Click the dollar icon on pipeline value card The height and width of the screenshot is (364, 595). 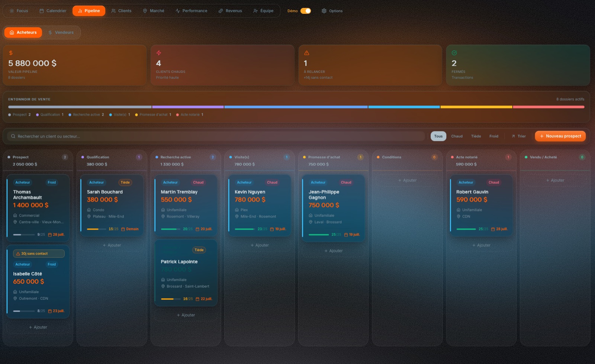[11, 53]
